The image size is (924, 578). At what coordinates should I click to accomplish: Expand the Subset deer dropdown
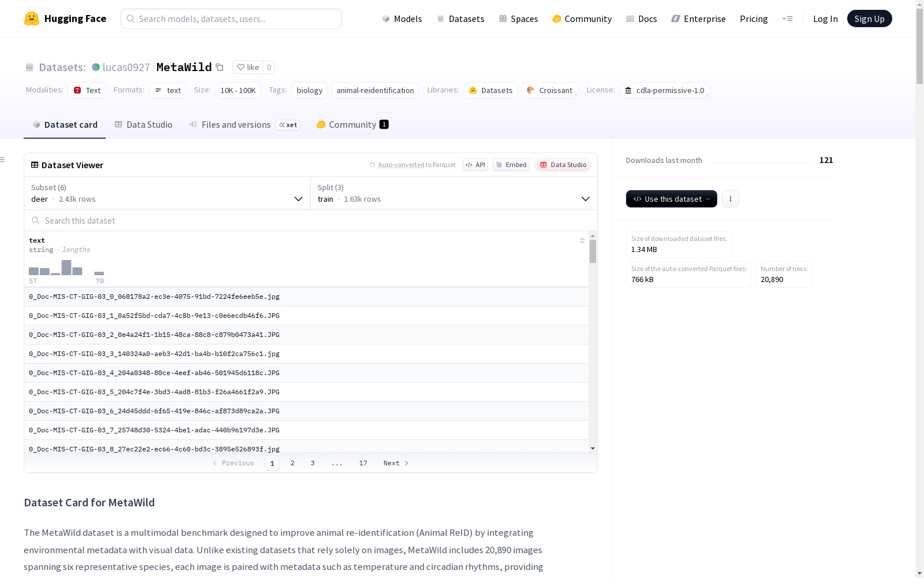pyautogui.click(x=167, y=193)
